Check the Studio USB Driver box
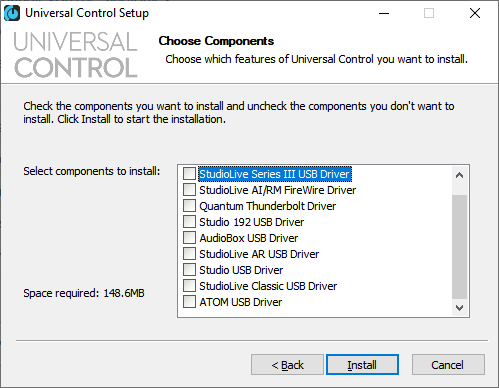 click(x=189, y=270)
